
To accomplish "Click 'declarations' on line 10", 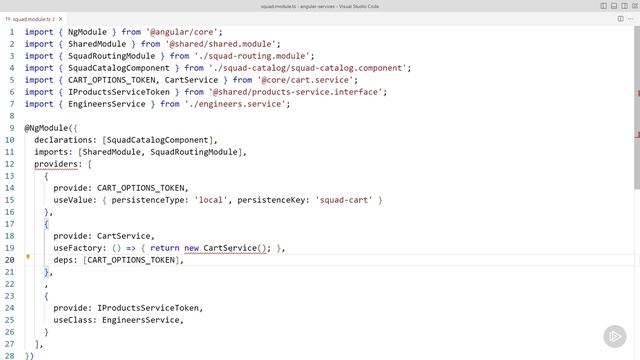I will (x=63, y=140).
